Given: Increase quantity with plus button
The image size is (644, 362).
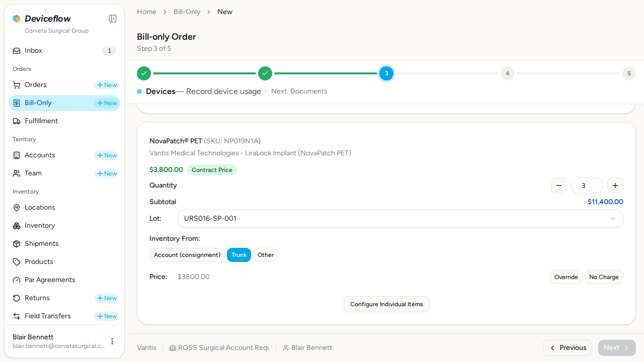Looking at the screenshot, I should [615, 186].
